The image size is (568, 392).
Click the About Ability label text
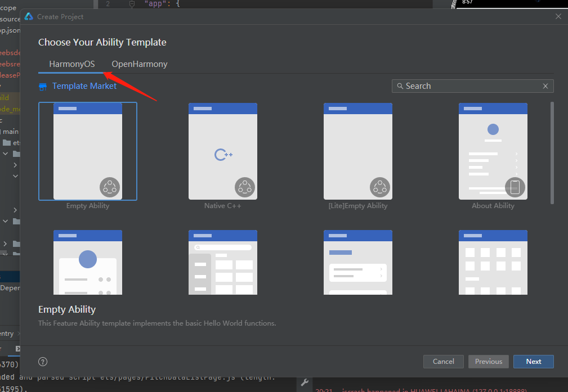click(x=493, y=206)
